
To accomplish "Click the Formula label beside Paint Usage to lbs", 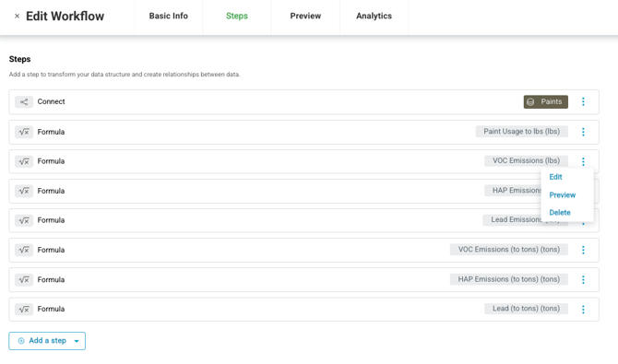I will click(x=51, y=132).
